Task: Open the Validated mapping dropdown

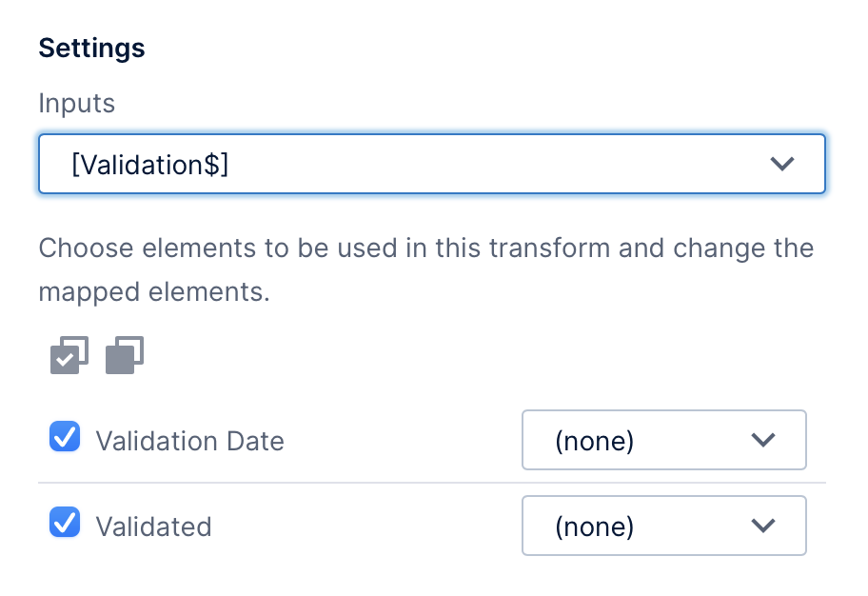Action: 663,526
